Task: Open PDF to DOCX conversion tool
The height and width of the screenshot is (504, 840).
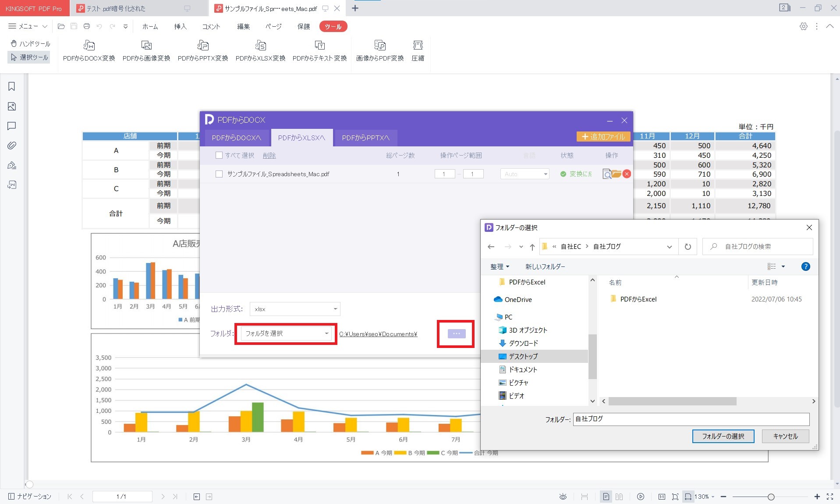Action: pos(89,51)
